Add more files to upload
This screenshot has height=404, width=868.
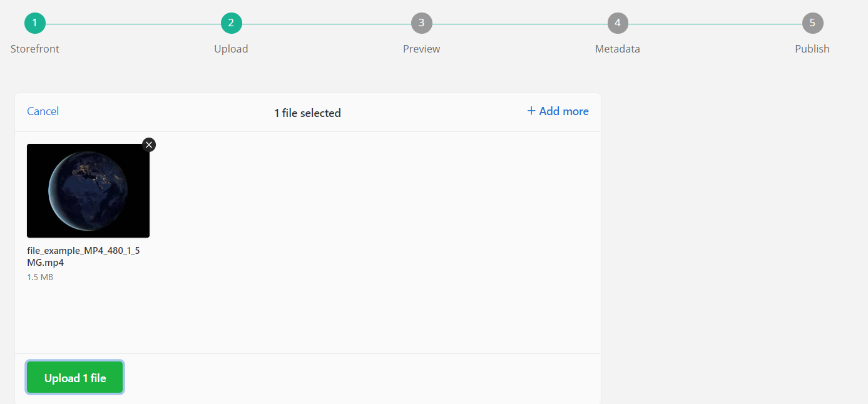[x=558, y=111]
